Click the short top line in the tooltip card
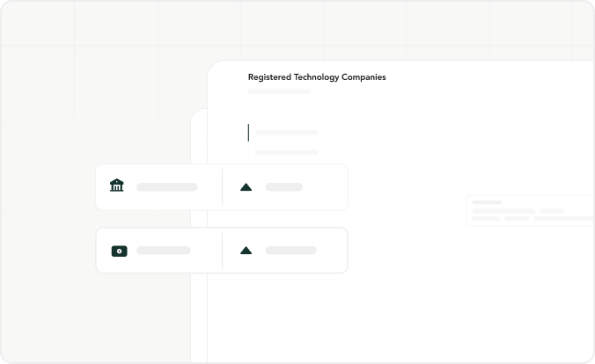 [x=487, y=202]
